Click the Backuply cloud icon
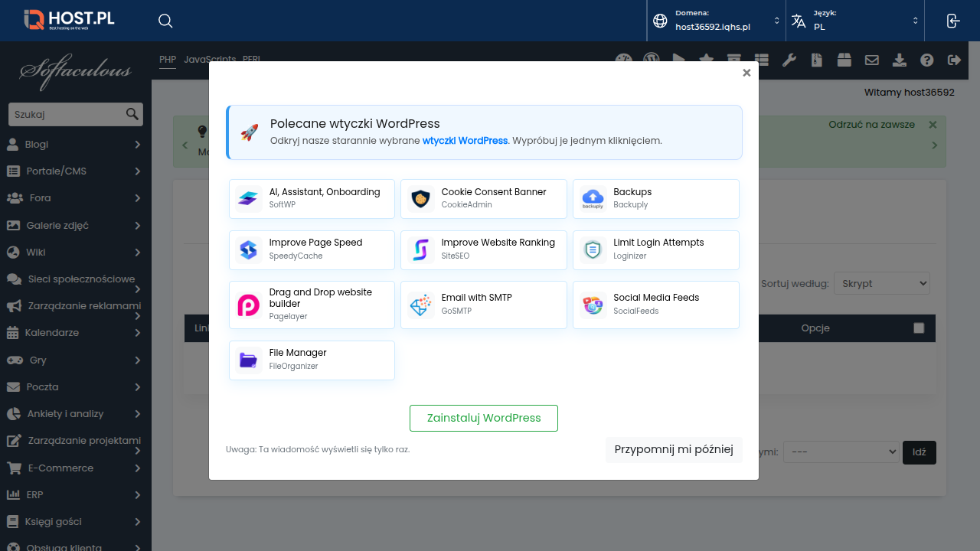Image resolution: width=980 pixels, height=551 pixels. point(593,199)
